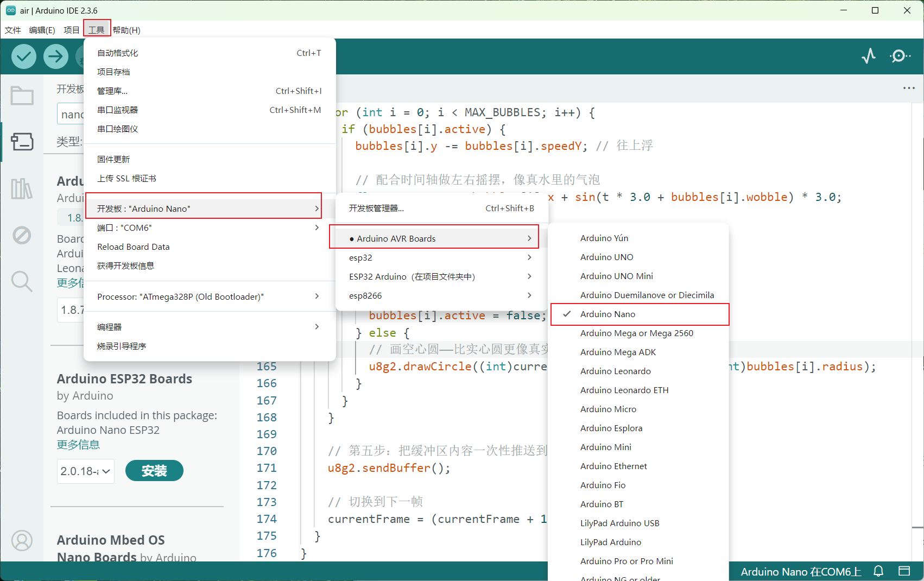
Task: Select Arduino UNO Mini board
Action: pos(638,276)
